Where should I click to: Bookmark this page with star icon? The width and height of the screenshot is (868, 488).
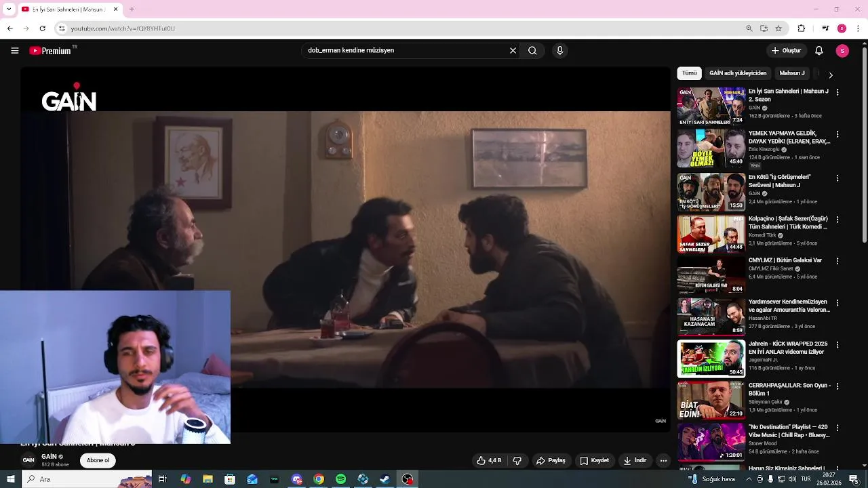pyautogui.click(x=778, y=28)
